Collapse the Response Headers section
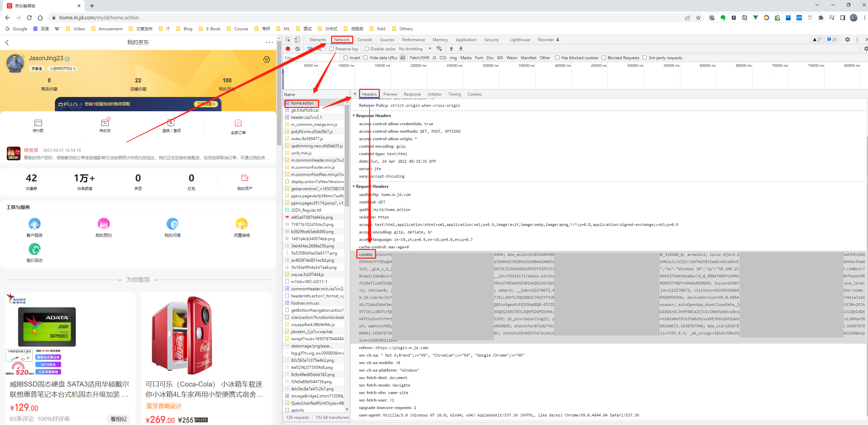This screenshot has width=868, height=425. (354, 116)
